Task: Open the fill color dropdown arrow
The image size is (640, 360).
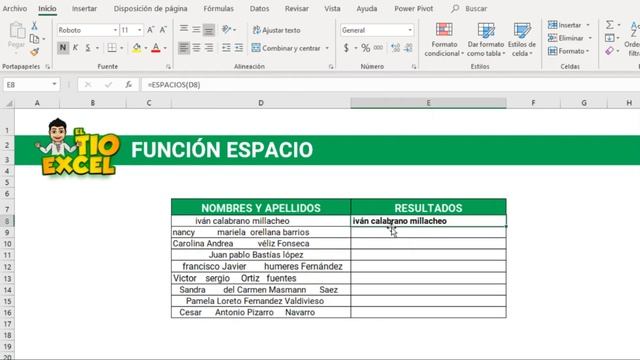Action: 146,48
